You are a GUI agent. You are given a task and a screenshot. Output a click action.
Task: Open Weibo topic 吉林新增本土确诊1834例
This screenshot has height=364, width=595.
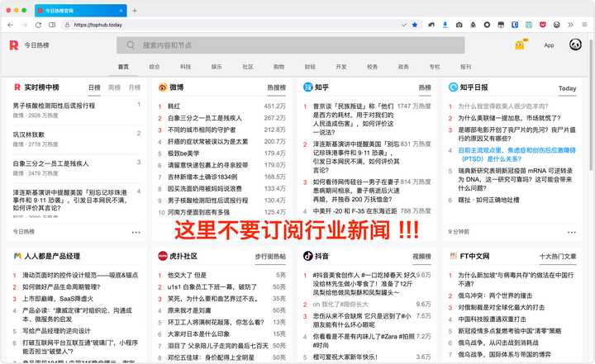point(202,177)
